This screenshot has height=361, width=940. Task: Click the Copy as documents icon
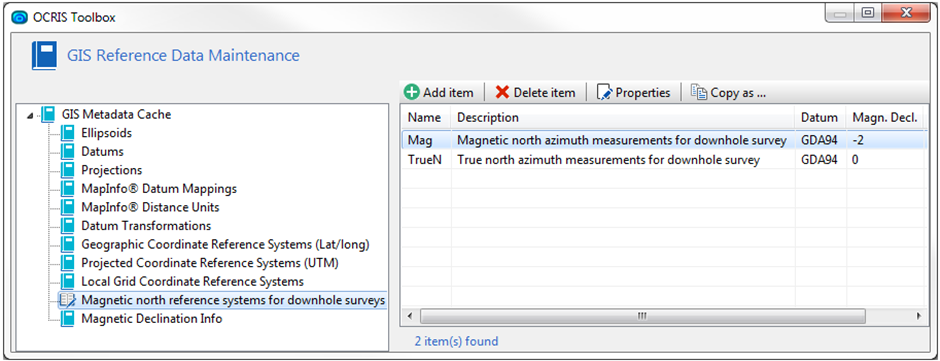click(x=699, y=92)
